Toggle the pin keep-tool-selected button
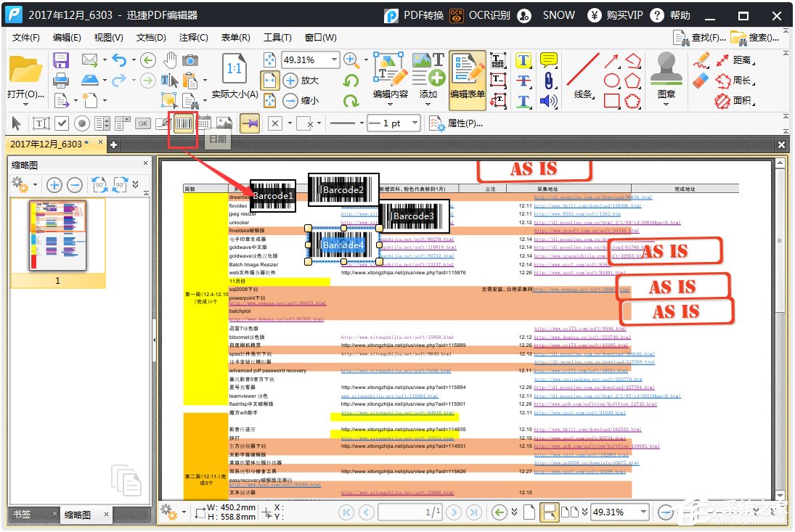Screen dimensions: 795x532 [x=250, y=123]
